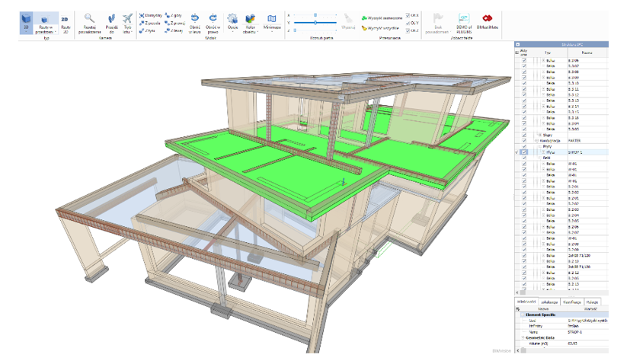This screenshot has width=630, height=364.
Task: Click the magnifier reset camera icon
Action: point(90,21)
